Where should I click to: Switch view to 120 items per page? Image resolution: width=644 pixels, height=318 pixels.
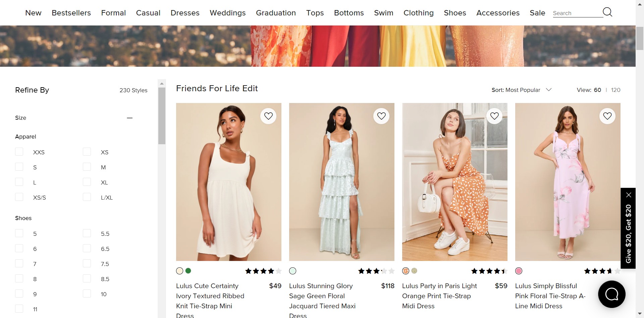615,90
